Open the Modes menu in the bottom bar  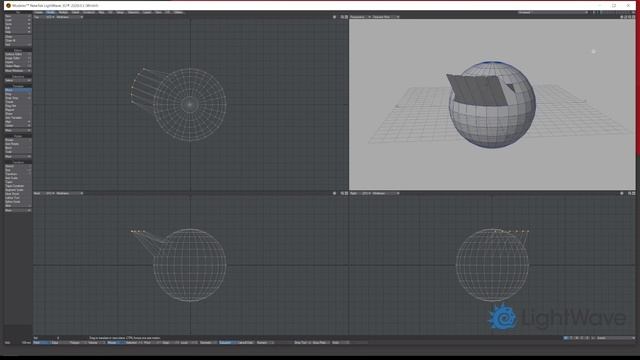coord(116,343)
